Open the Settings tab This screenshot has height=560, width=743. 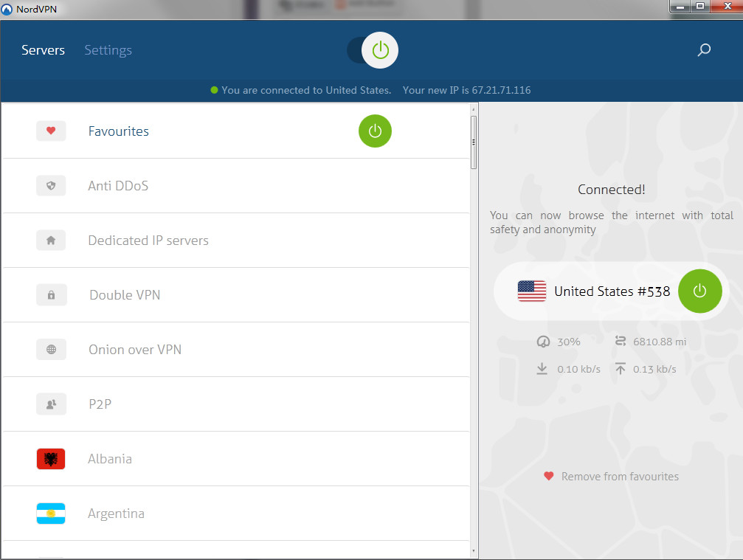pos(108,50)
